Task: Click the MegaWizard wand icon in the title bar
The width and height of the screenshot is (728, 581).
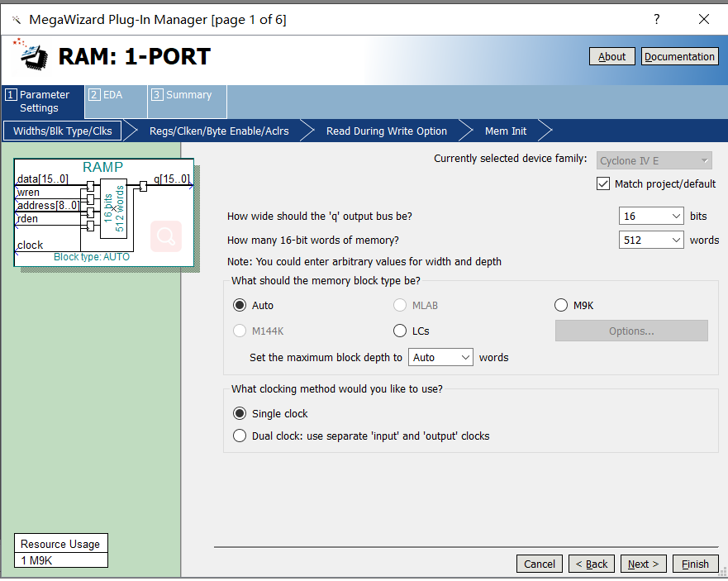Action: point(15,19)
